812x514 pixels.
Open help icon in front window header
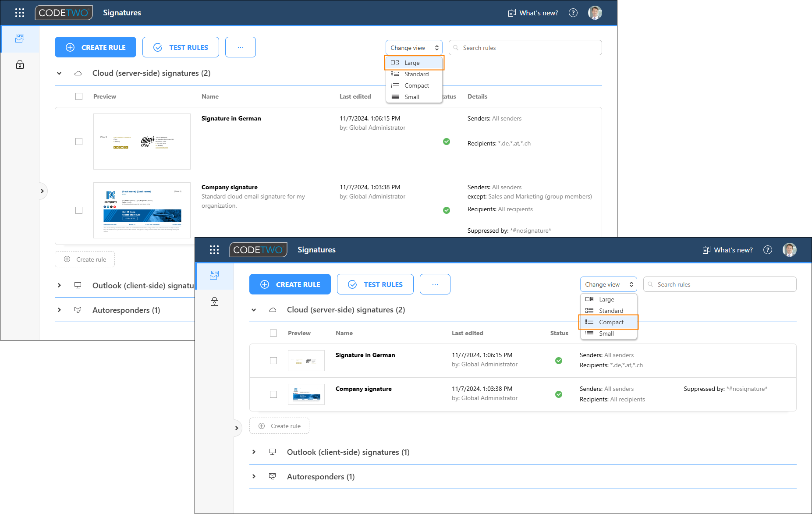(768, 250)
